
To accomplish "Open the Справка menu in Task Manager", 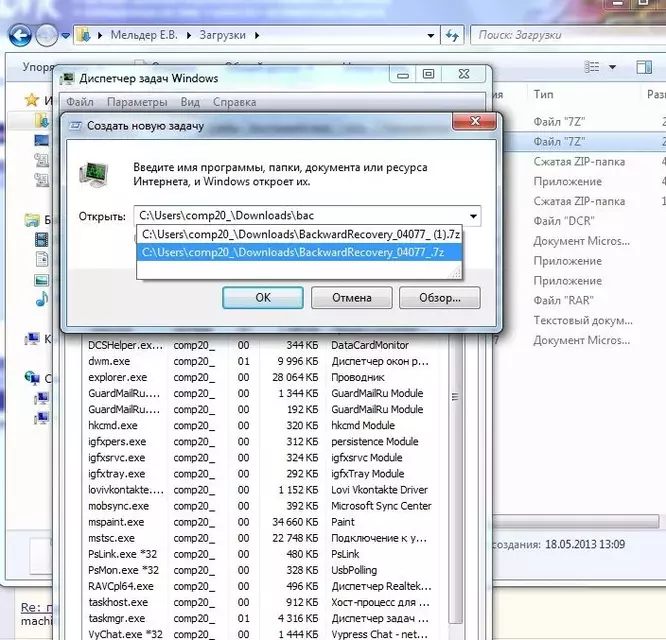I will pos(234,102).
